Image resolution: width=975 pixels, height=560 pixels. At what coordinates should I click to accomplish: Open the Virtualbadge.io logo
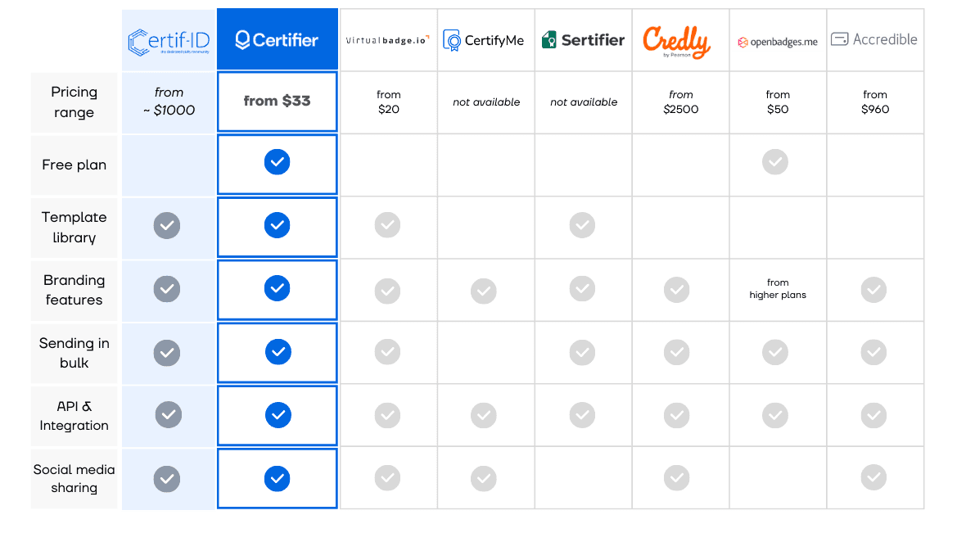pyautogui.click(x=388, y=40)
